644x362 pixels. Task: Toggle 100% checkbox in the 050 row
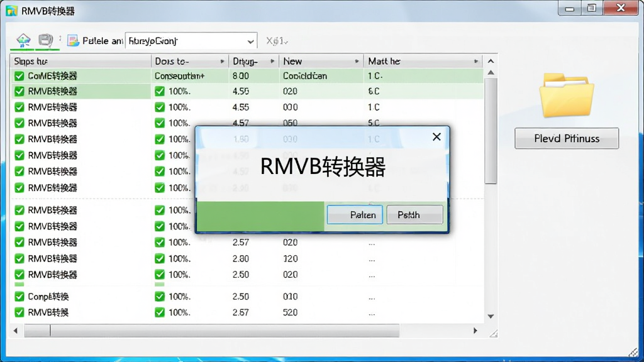coord(160,123)
